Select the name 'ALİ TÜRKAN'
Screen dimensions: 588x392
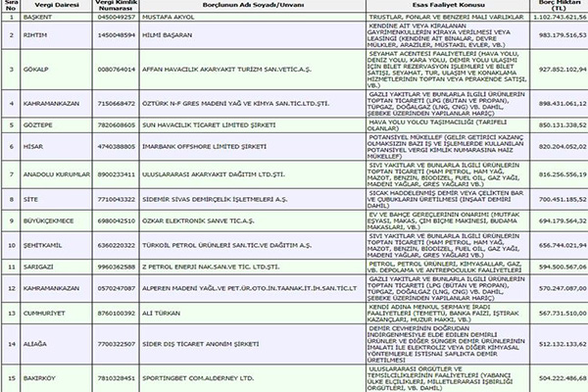(161, 314)
